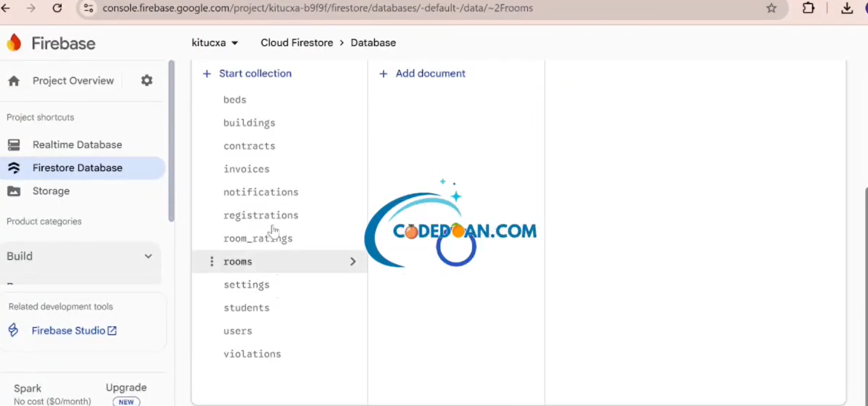Click the Project shortcuts heading

pyautogui.click(x=40, y=118)
